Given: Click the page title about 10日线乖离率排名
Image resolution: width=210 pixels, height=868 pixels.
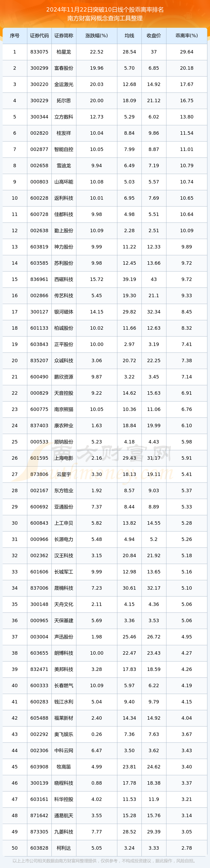Looking at the screenshot, I should point(105,9).
